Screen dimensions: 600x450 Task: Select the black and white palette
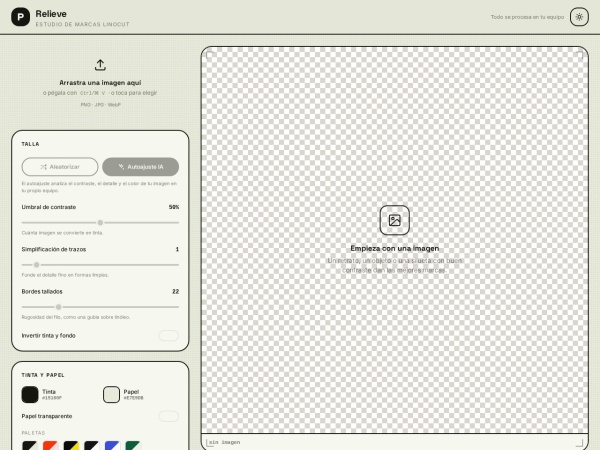[x=91, y=446]
